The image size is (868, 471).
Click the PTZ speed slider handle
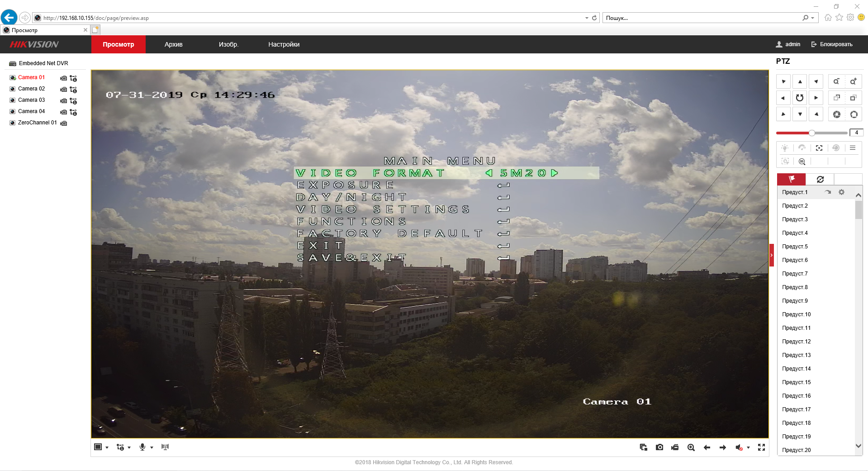(x=812, y=133)
